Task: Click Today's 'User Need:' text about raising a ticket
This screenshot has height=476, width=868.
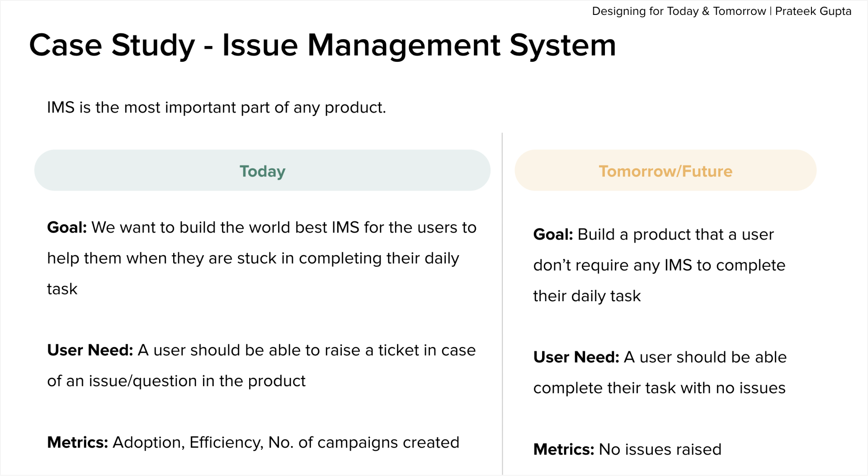Action: (x=261, y=365)
